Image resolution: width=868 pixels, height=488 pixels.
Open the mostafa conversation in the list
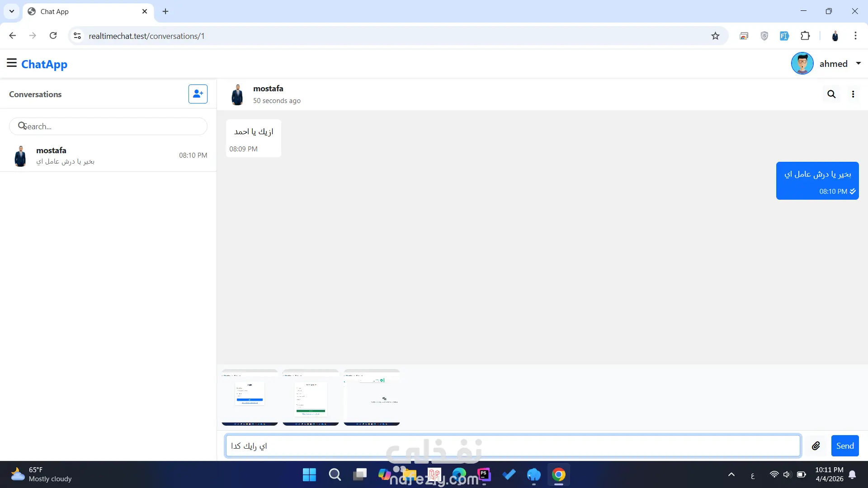point(108,155)
